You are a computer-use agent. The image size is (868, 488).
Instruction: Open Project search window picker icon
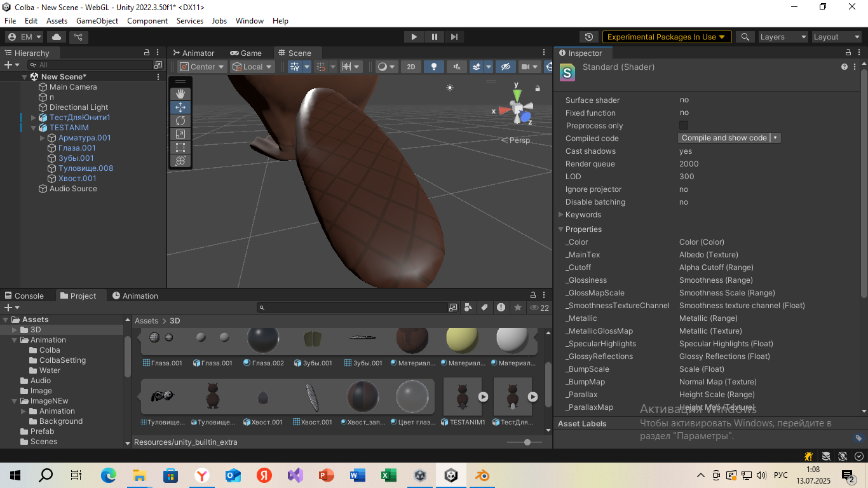(453, 308)
